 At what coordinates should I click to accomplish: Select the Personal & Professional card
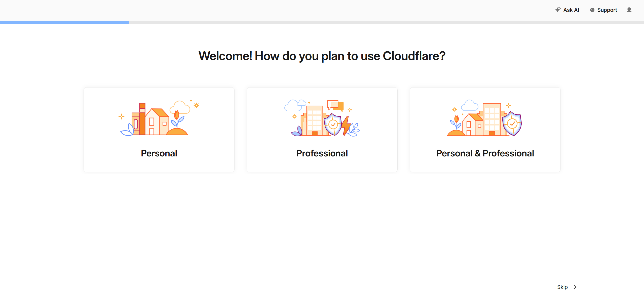(x=485, y=130)
